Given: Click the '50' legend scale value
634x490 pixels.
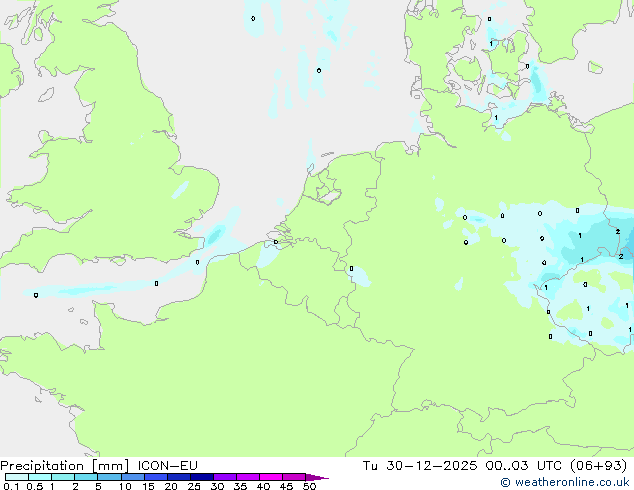Looking at the screenshot, I should click(309, 486).
